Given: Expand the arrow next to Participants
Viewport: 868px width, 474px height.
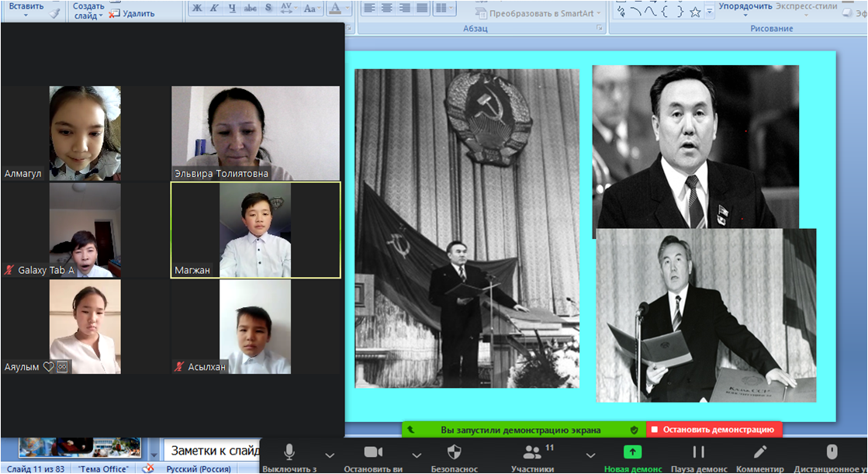Looking at the screenshot, I should [590, 455].
